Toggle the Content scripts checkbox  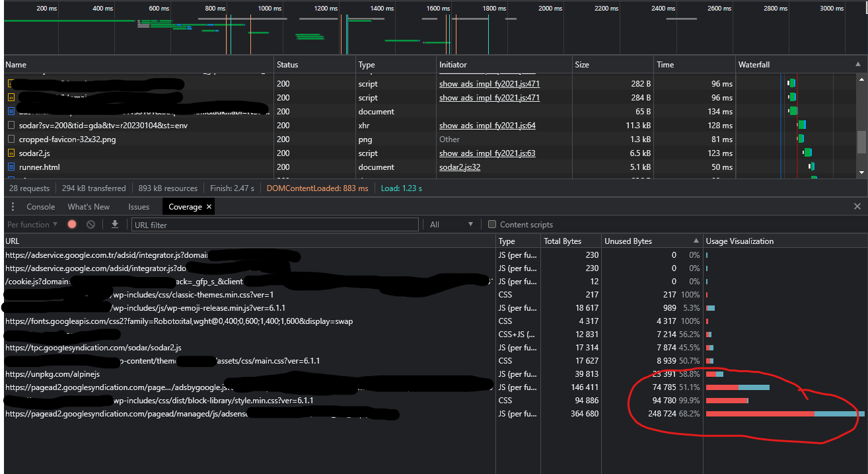(x=491, y=225)
